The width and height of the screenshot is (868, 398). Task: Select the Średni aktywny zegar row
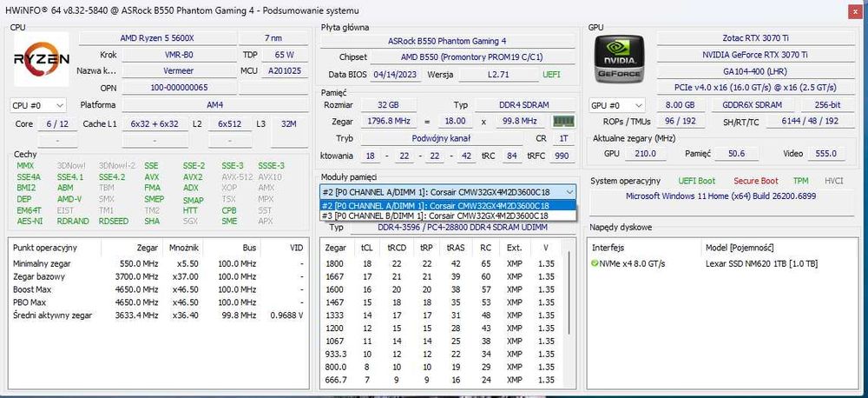pyautogui.click(x=158, y=315)
